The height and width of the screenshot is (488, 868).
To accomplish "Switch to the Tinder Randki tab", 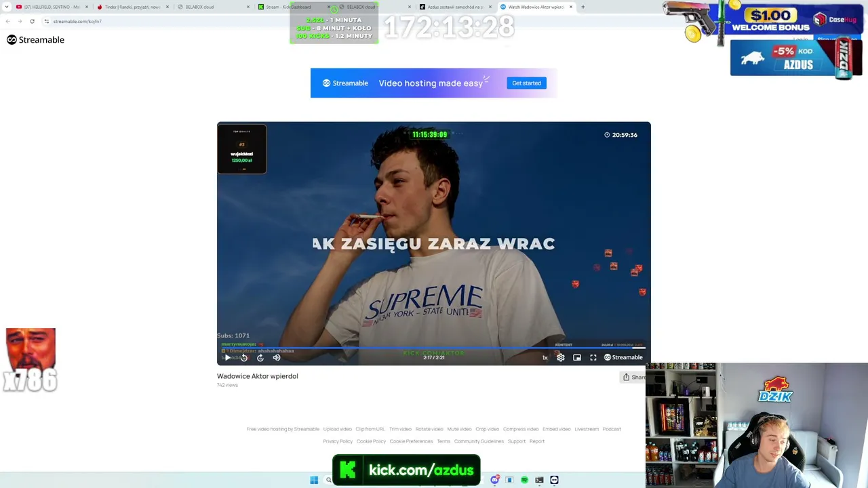I will (x=132, y=7).
